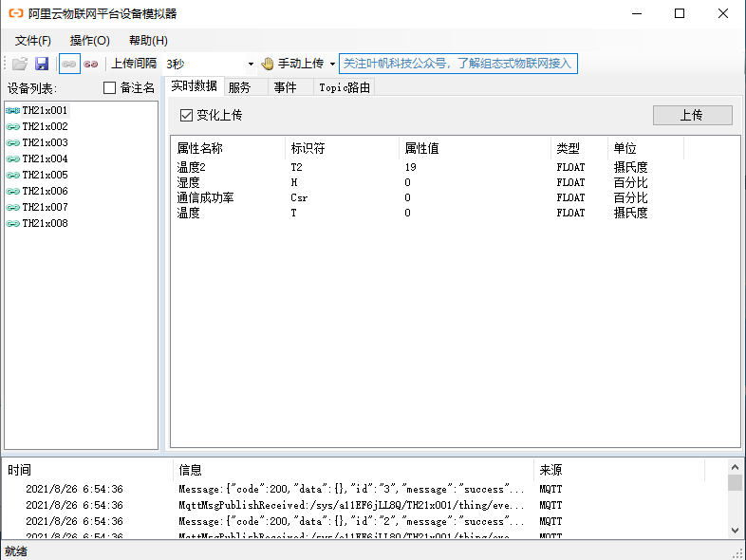Select device TH21x008 in list

[45, 224]
